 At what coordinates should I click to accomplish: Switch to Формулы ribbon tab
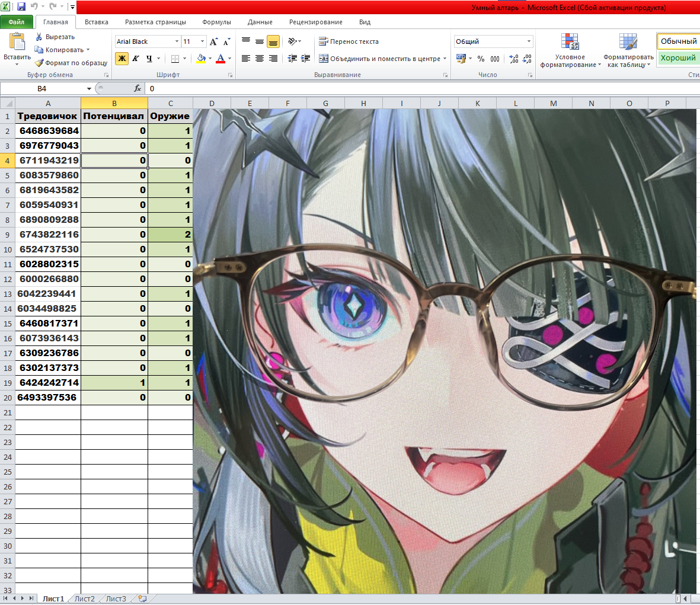click(x=216, y=22)
